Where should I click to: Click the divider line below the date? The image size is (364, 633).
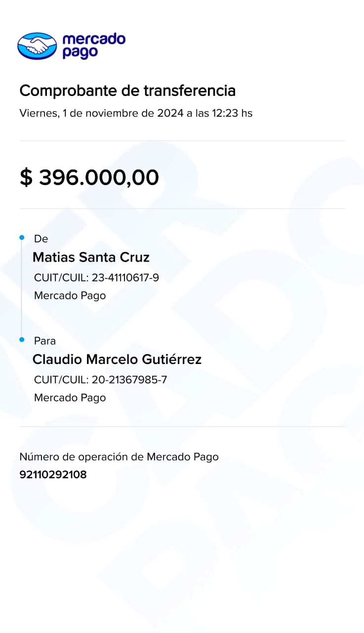tap(182, 141)
